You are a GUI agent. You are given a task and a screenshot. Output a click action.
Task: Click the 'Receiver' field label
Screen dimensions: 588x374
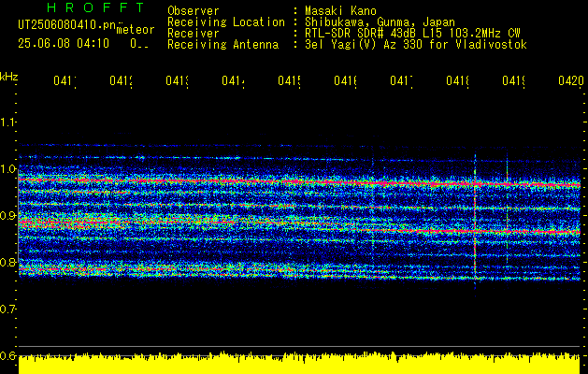coord(194,34)
